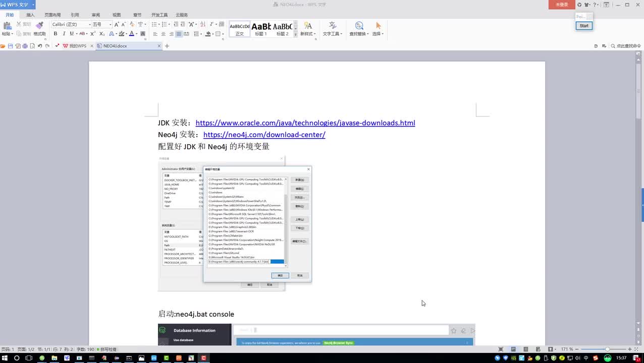Apply text highlight color
The image size is (644, 363).
click(x=122, y=34)
